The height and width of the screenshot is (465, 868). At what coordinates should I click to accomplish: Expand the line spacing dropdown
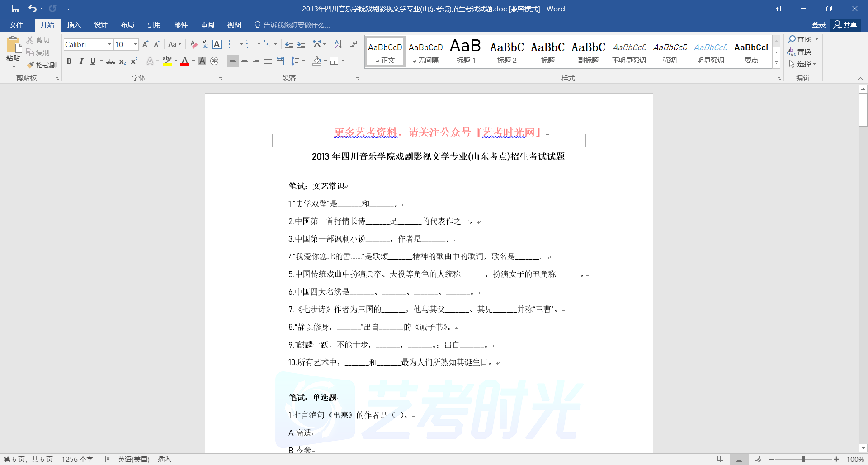click(303, 61)
